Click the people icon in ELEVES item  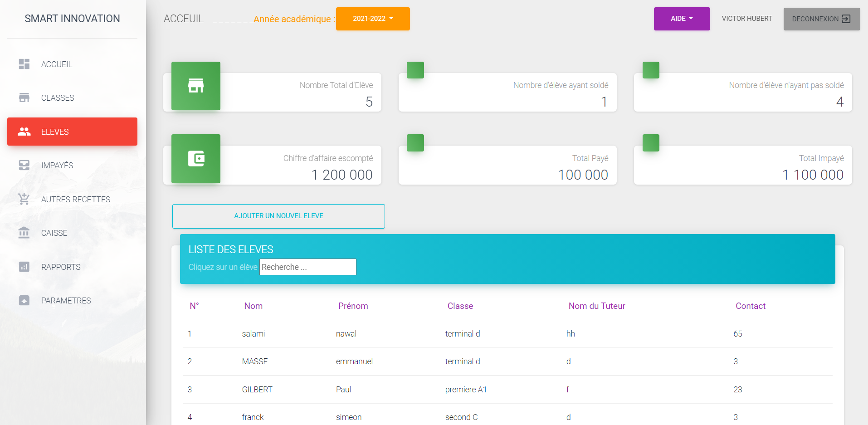pos(24,132)
